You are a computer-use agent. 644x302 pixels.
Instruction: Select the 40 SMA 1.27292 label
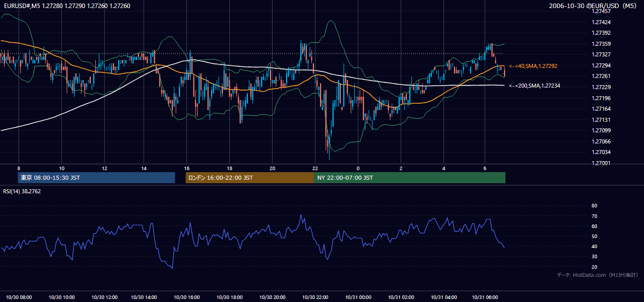tap(533, 66)
